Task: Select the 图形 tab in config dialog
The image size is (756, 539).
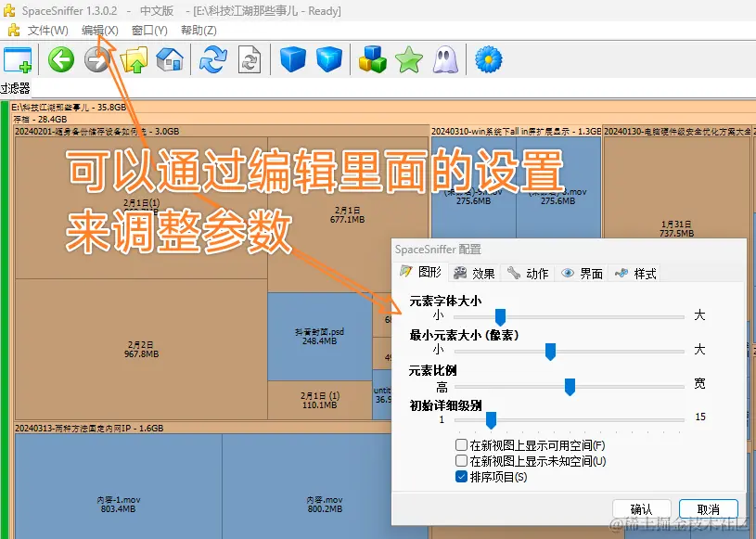Action: (x=421, y=273)
